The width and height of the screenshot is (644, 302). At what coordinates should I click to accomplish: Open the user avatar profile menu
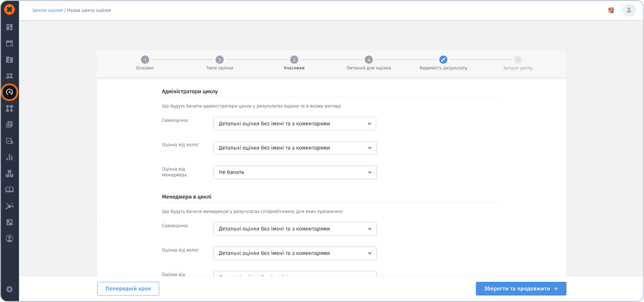(x=629, y=10)
